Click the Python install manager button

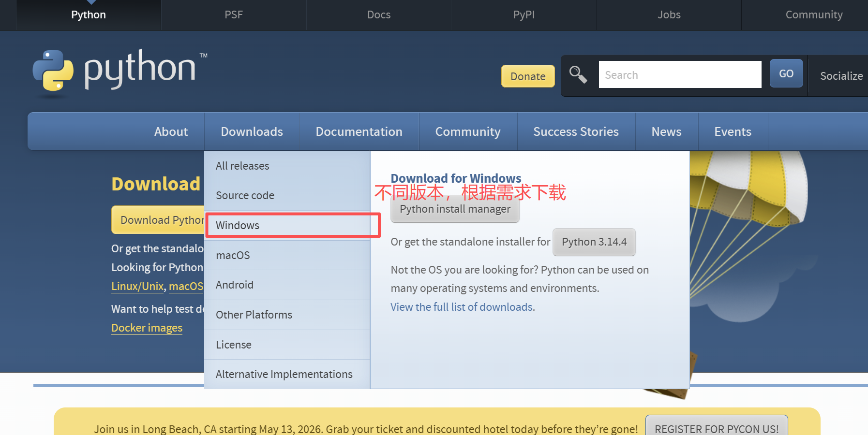pos(455,209)
